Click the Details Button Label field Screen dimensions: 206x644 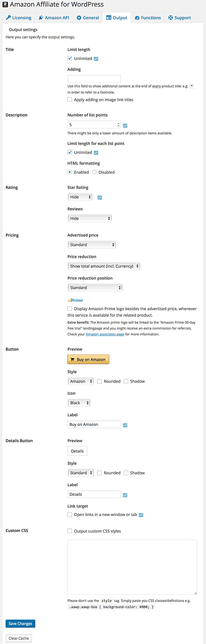click(94, 494)
